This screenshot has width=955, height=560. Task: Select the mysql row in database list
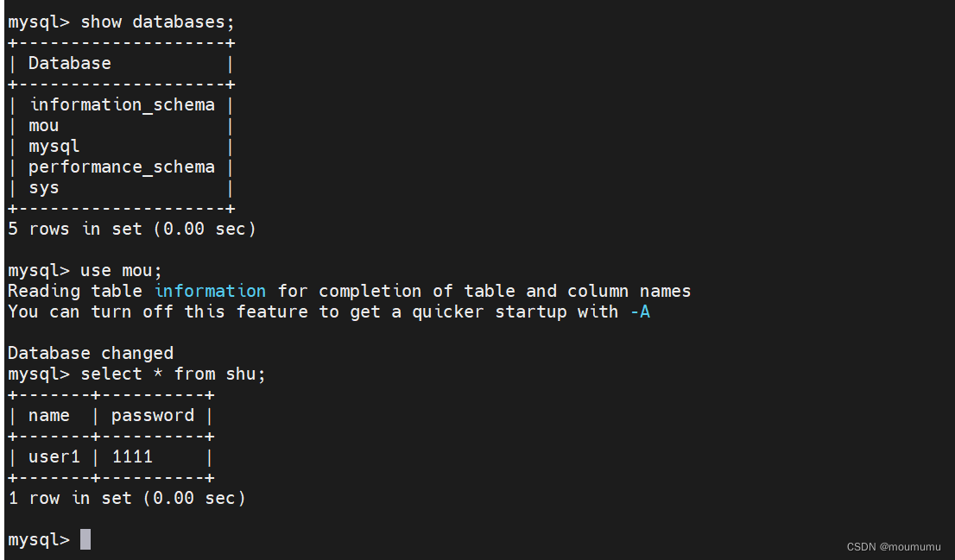click(x=54, y=146)
